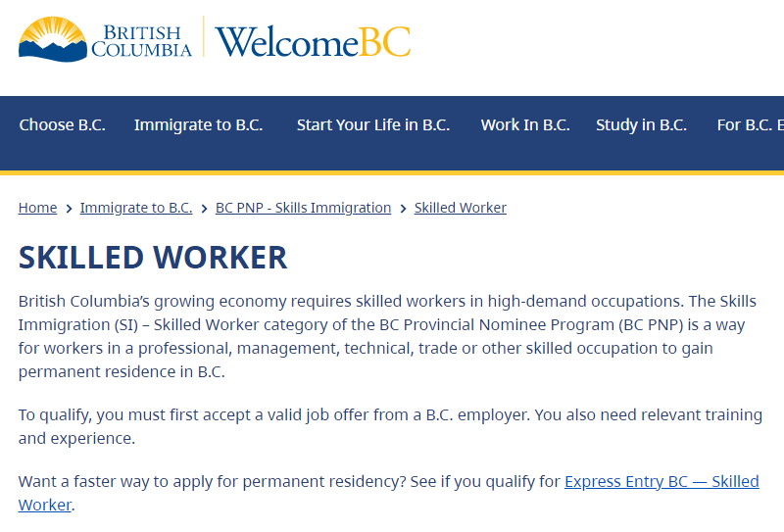Go to Study in B.C. section
This screenshot has width=784, height=532.
pos(642,125)
